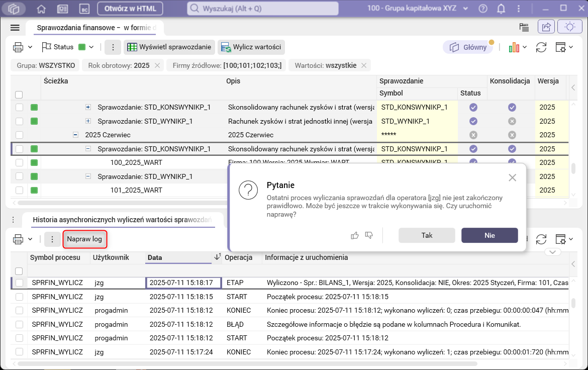Select Historia asynchronicznych wyliczeń tab

(x=122, y=220)
